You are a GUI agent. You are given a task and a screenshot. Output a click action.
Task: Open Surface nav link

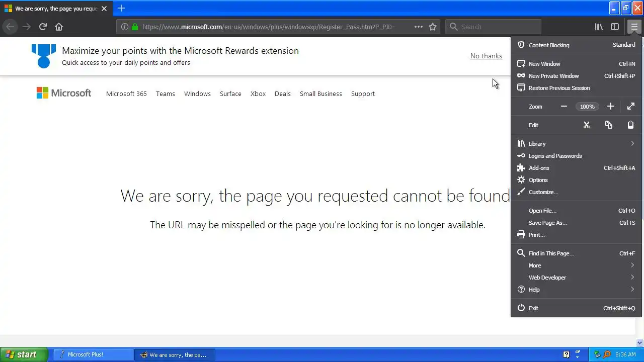click(x=230, y=94)
